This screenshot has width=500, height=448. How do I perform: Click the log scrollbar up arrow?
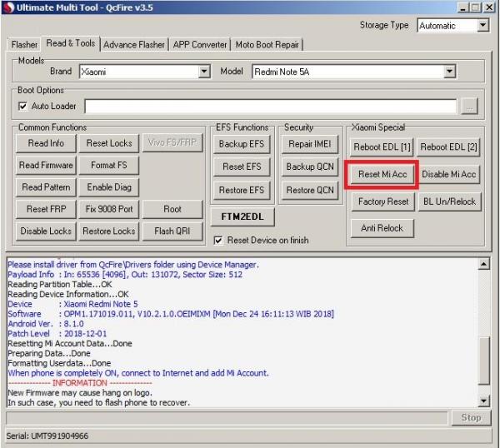(483, 264)
